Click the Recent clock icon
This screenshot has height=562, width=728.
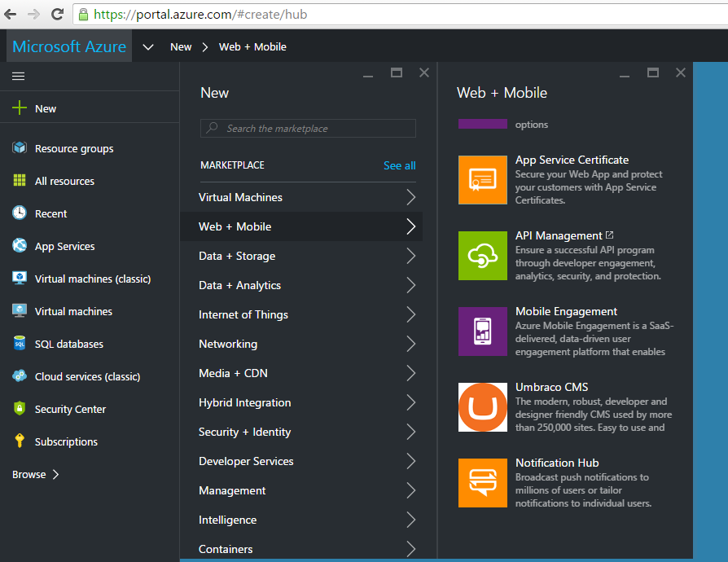click(x=20, y=213)
